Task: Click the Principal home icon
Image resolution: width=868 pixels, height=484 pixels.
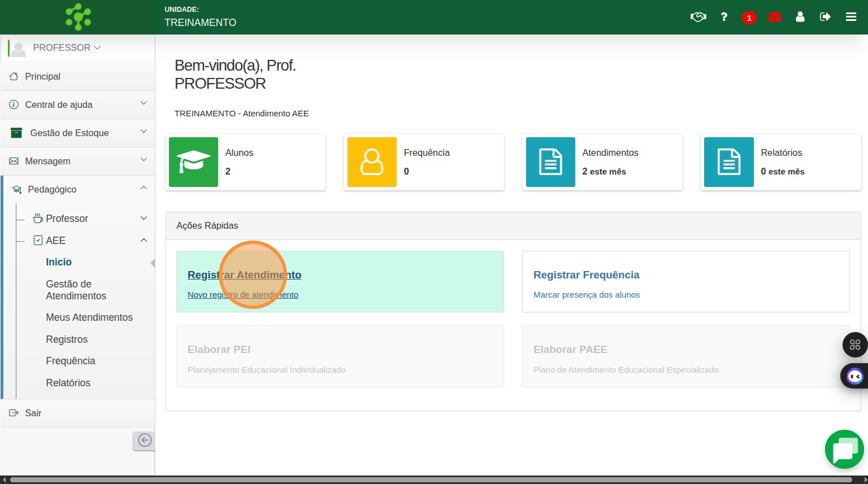Action: 14,76
